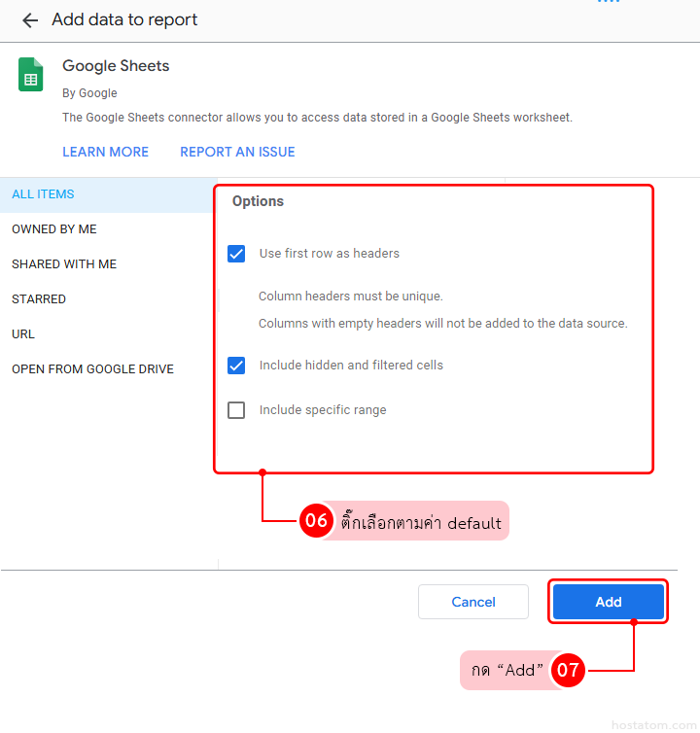Viewport: 700px width, 733px height.
Task: Click the green Google Sheets connector icon
Action: (x=31, y=75)
